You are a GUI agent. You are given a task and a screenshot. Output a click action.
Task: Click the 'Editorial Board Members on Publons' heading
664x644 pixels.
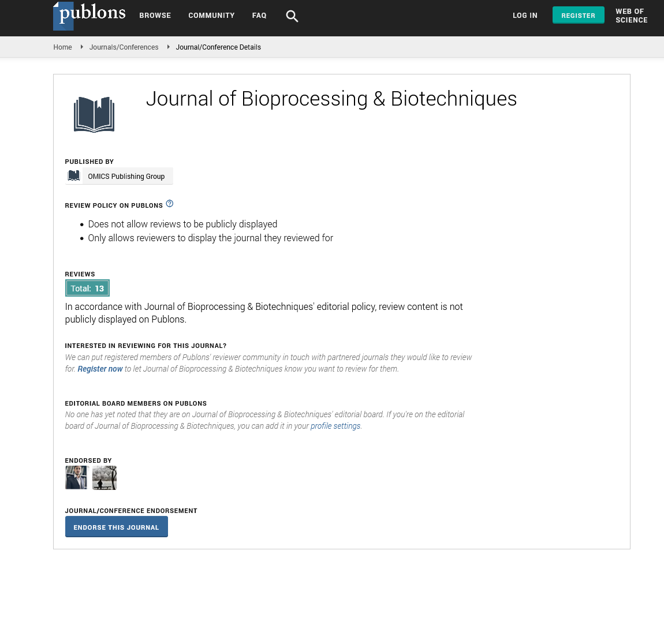(x=136, y=403)
